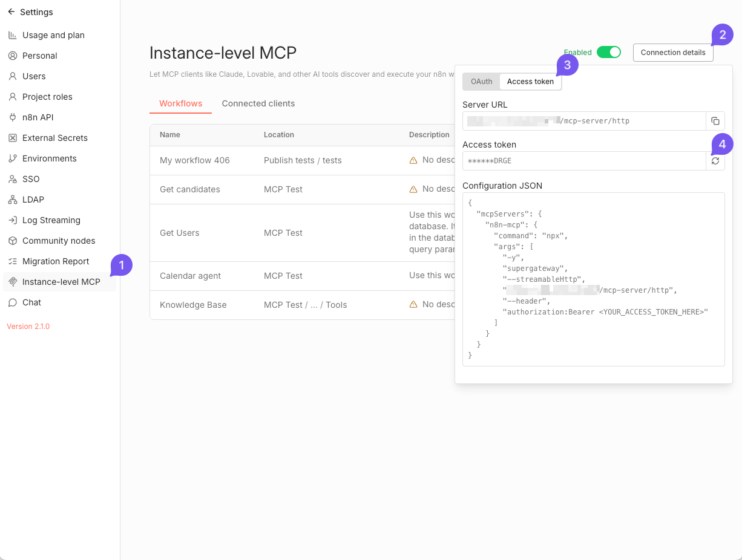This screenshot has height=560, width=742.
Task: Click the Connection details button
Action: 673,53
